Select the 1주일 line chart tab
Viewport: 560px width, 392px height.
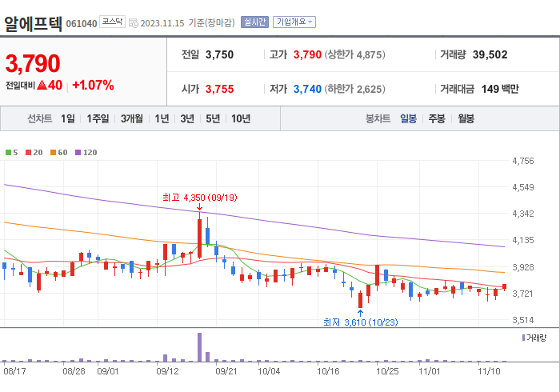click(x=98, y=118)
